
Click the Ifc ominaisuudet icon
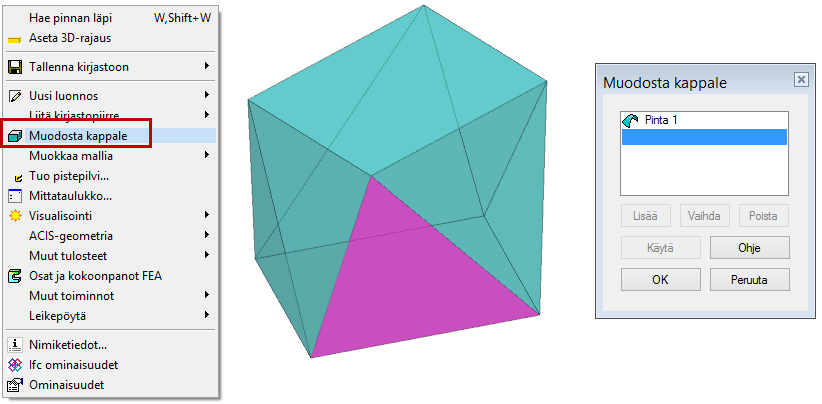15,365
